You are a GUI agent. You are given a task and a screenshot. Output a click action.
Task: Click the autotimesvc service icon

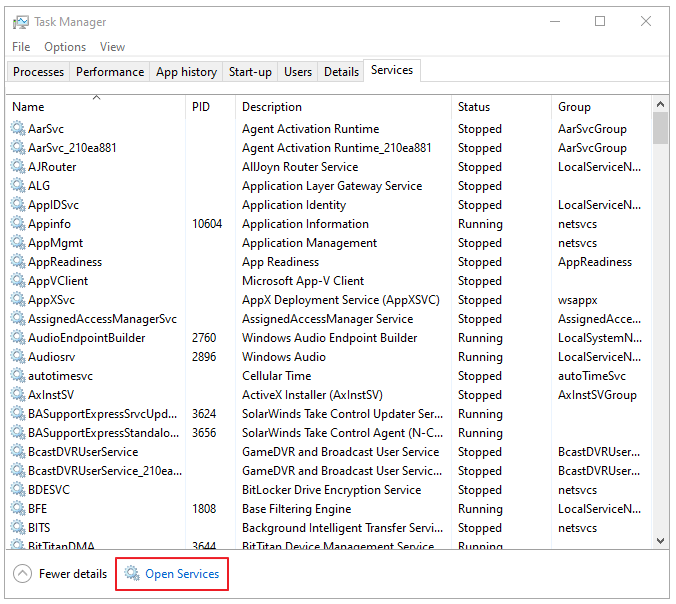tap(18, 375)
